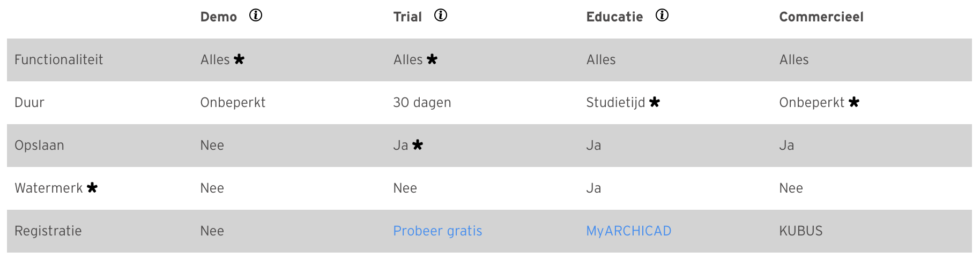Select the Commercieel column header
The image size is (980, 259).
click(x=821, y=17)
